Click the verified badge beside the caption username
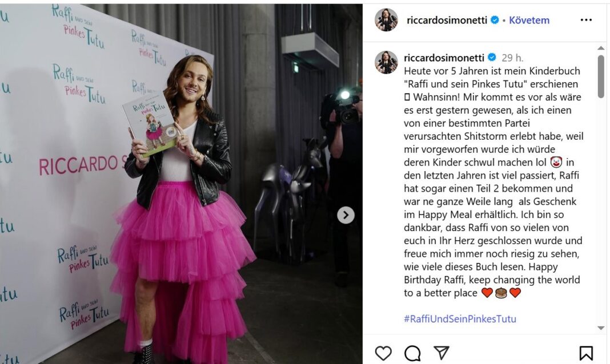610x364 pixels. point(492,58)
